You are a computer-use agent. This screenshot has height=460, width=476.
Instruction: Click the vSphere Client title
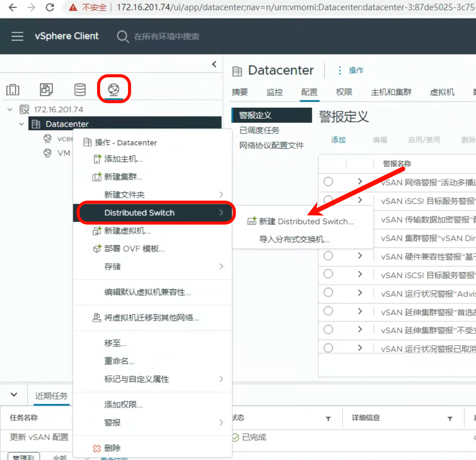(67, 36)
